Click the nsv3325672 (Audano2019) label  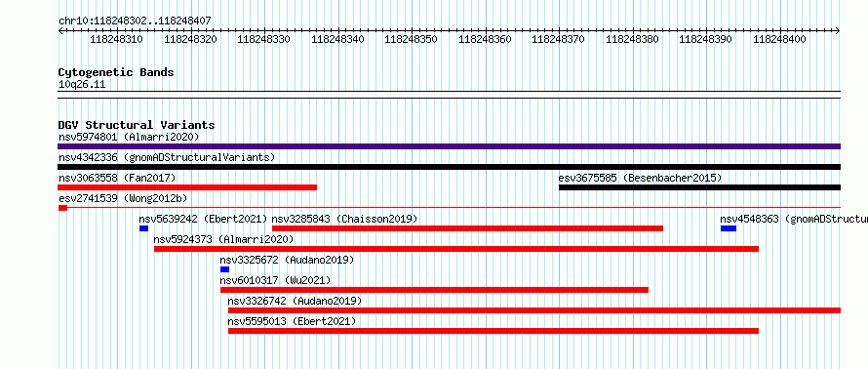[287, 260]
